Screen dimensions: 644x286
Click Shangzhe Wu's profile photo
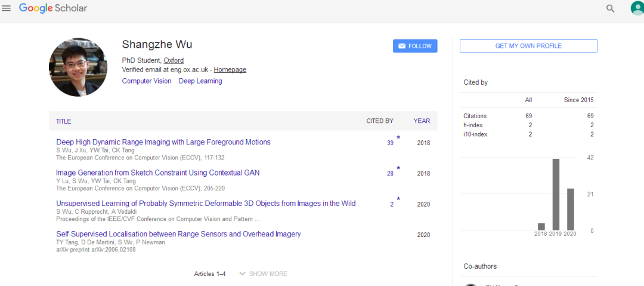point(78,67)
